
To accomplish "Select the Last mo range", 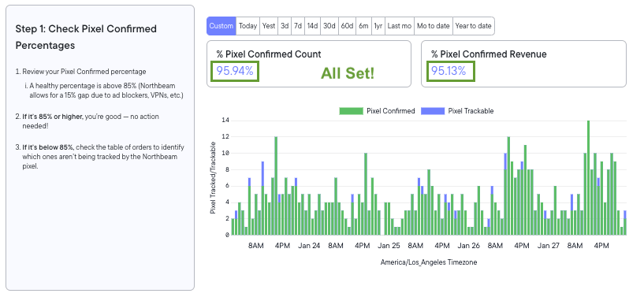I will point(399,26).
